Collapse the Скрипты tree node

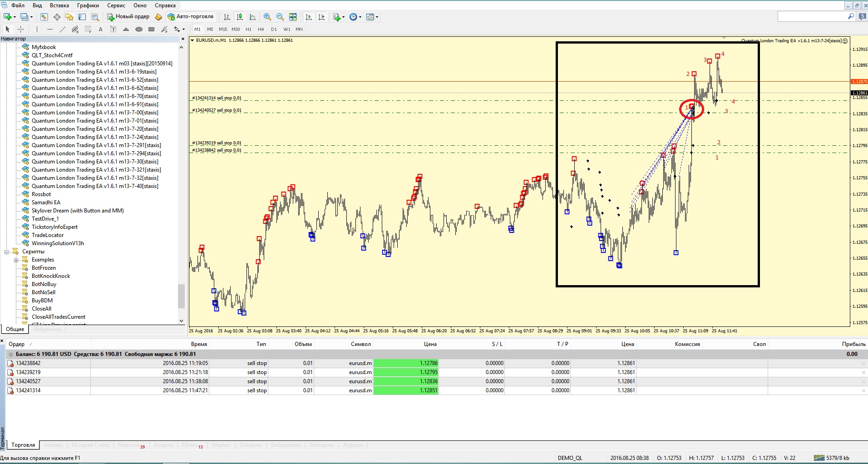[7, 252]
